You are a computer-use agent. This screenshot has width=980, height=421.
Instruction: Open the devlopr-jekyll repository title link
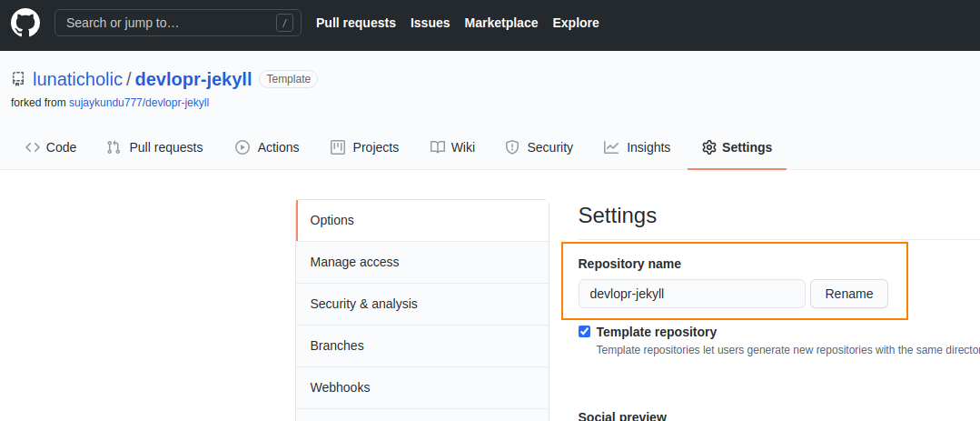point(193,79)
